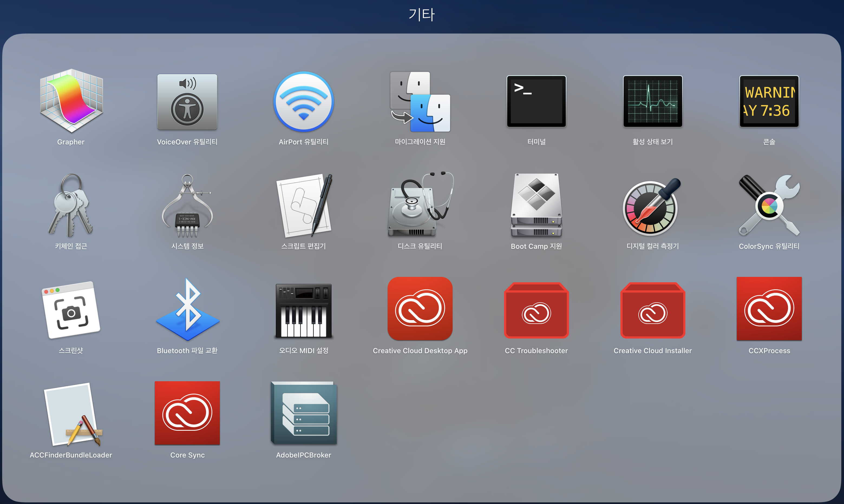The image size is (844, 504).
Task: Launch Creative Cloud Desktop App
Action: click(420, 309)
